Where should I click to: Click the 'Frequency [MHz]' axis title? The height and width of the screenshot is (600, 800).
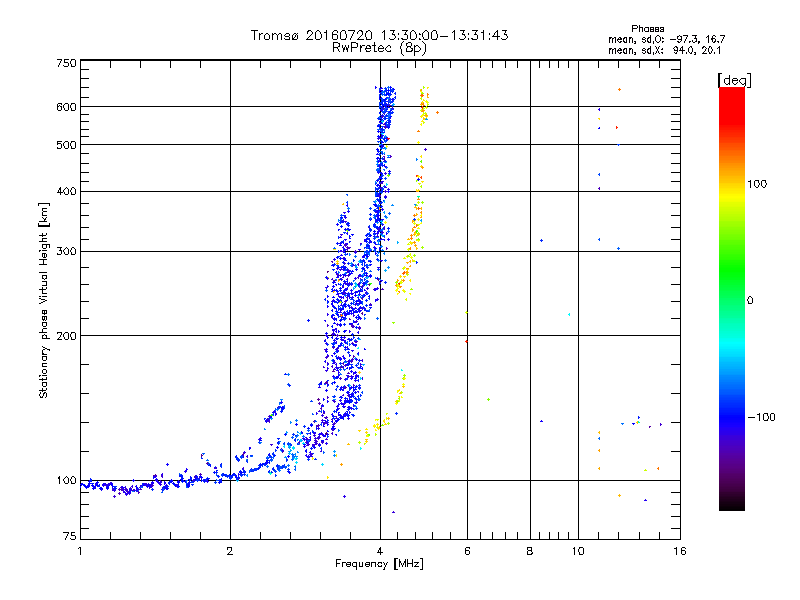(379, 564)
